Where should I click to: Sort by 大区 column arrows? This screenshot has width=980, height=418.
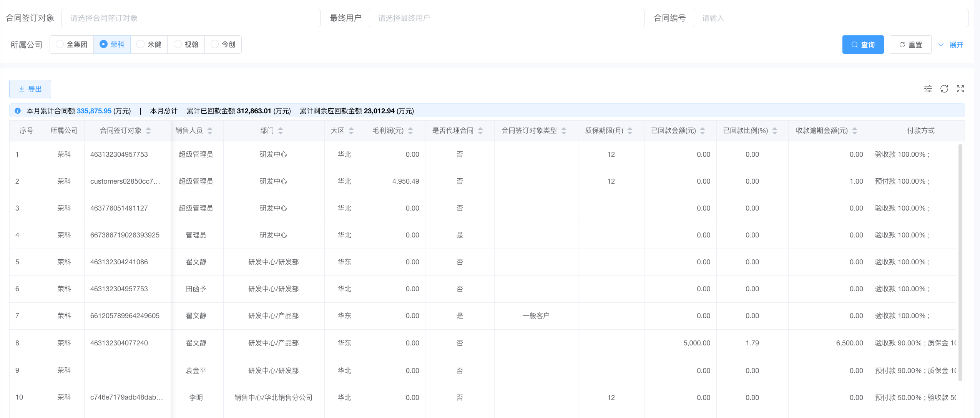(351, 131)
